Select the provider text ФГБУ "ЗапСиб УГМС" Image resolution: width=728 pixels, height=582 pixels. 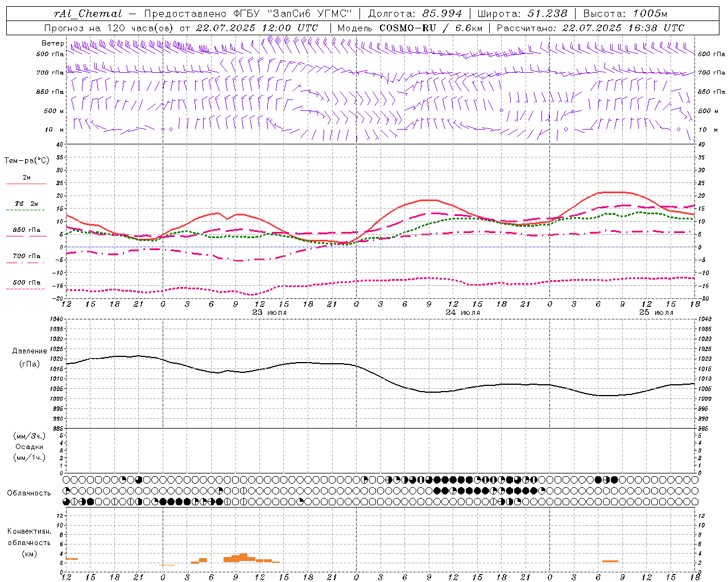pos(293,14)
